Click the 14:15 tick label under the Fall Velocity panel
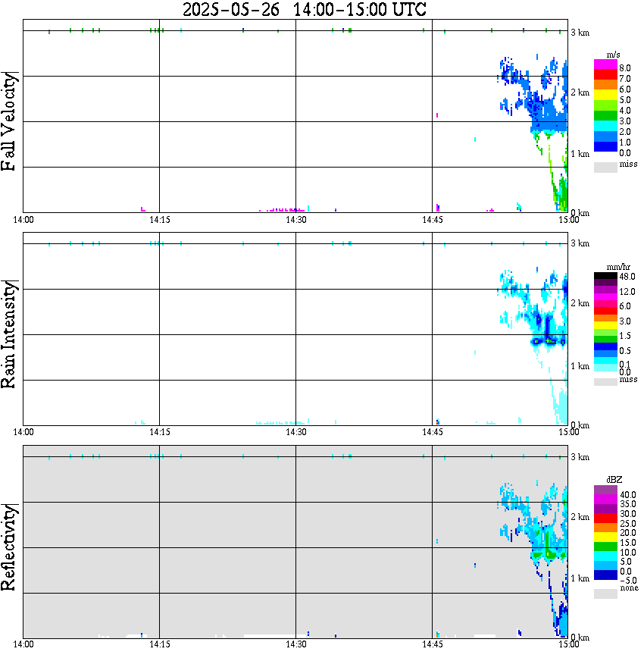Screen dimensions: 644x658 pyautogui.click(x=160, y=220)
